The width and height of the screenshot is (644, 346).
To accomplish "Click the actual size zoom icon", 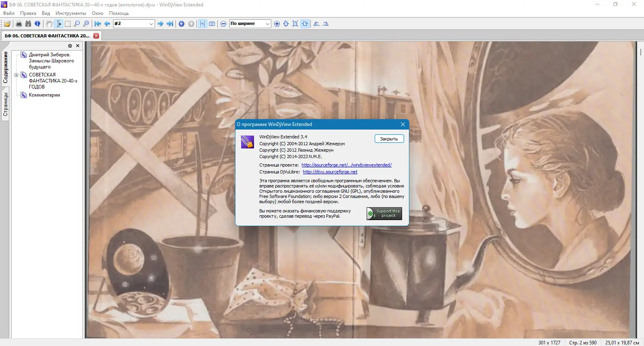I will 286,24.
